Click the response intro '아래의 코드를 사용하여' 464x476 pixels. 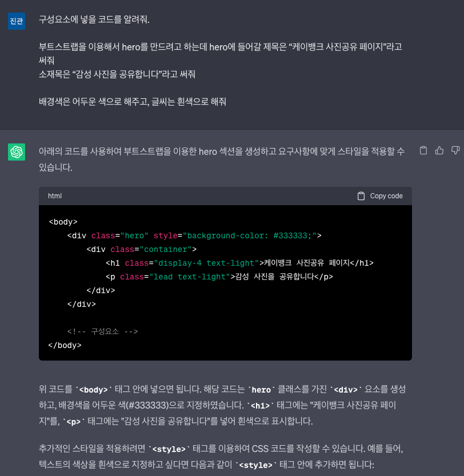tap(80, 151)
